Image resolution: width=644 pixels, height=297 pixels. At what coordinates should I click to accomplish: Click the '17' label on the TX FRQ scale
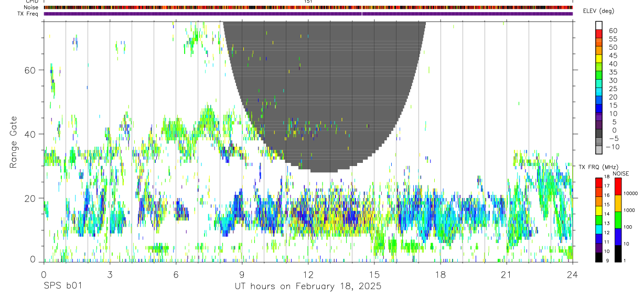point(607,186)
